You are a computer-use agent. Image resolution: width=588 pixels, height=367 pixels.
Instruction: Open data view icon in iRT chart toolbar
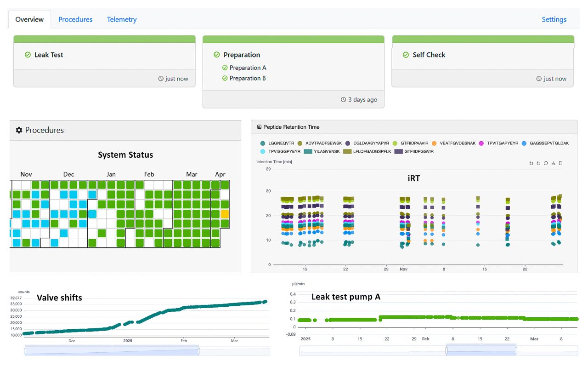pyautogui.click(x=560, y=163)
